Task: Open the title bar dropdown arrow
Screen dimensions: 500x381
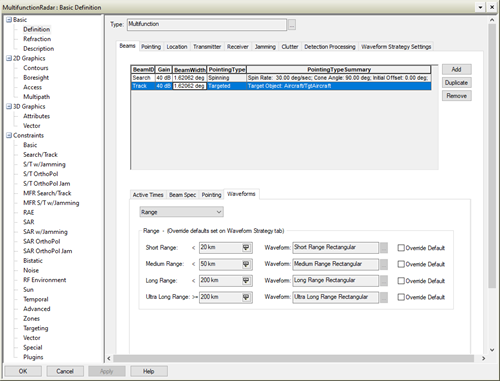Action: (x=480, y=7)
